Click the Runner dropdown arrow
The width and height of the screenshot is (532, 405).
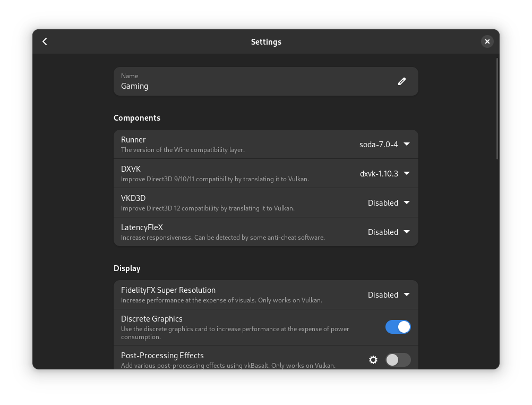(x=407, y=144)
